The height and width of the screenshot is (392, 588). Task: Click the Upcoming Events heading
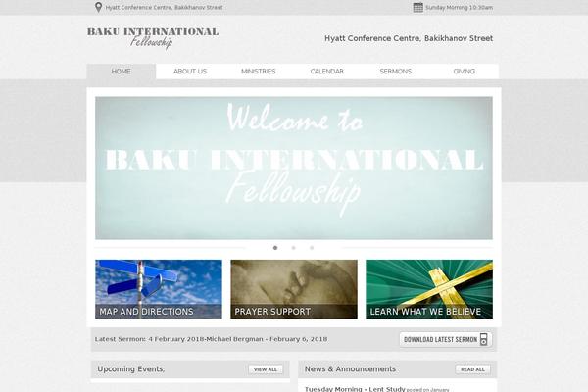pyautogui.click(x=131, y=369)
